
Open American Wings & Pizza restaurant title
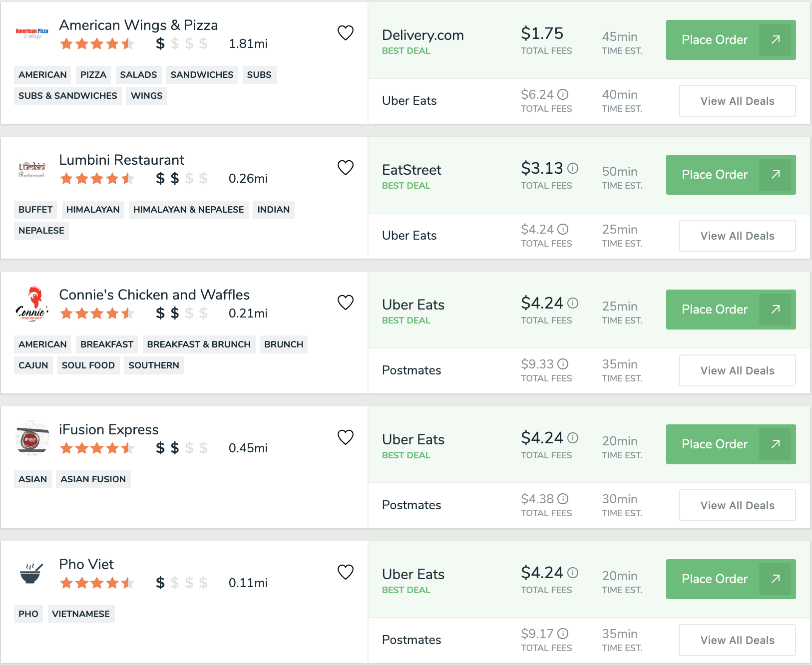tap(138, 25)
